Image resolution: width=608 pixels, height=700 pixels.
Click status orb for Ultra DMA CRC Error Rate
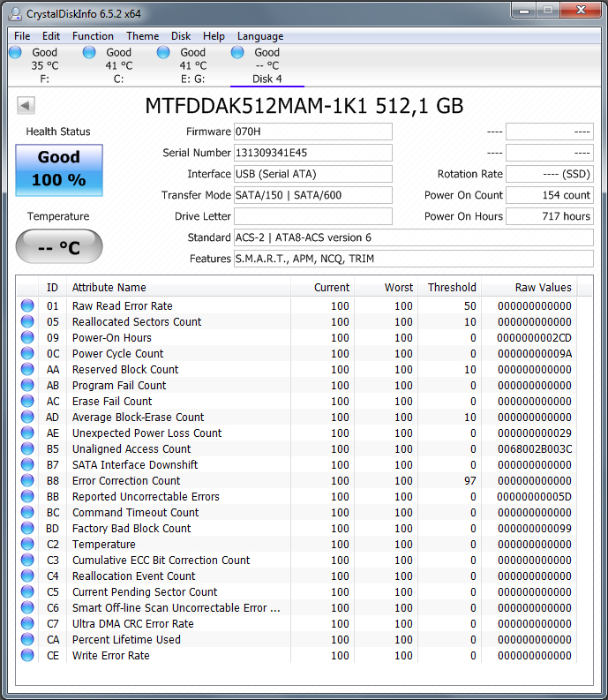coord(27,623)
